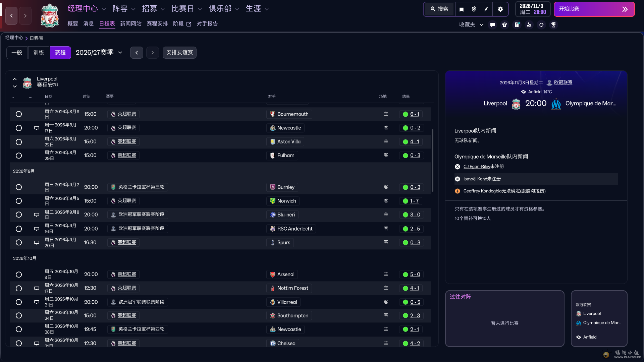Open the globe world icon
This screenshot has width=644, height=362.
(x=474, y=9)
